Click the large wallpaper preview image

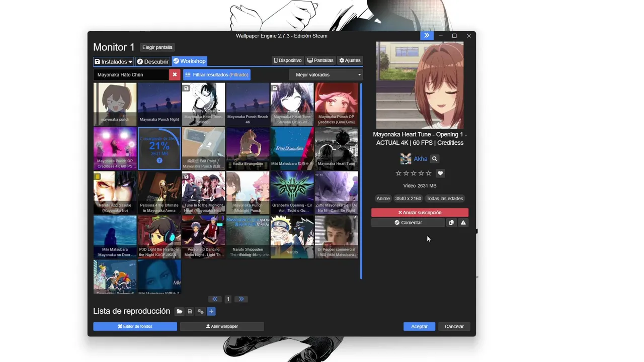(420, 85)
